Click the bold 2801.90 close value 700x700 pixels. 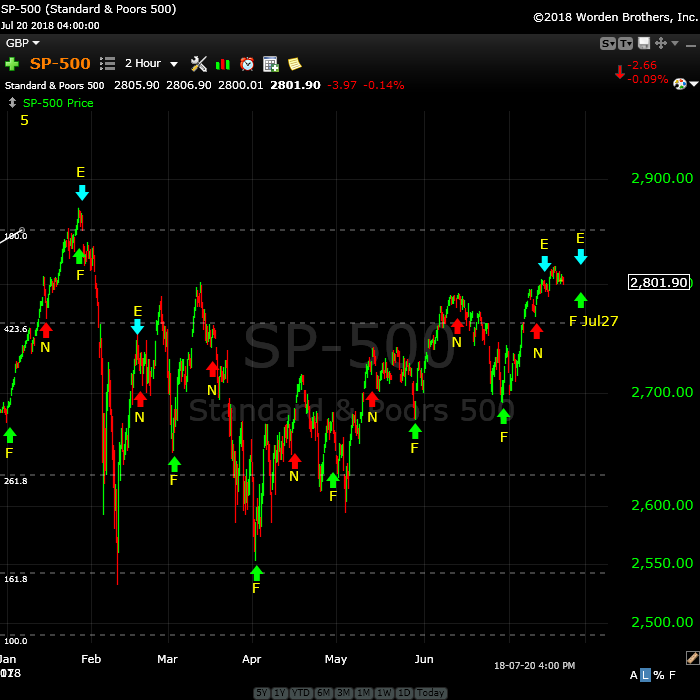pyautogui.click(x=295, y=85)
